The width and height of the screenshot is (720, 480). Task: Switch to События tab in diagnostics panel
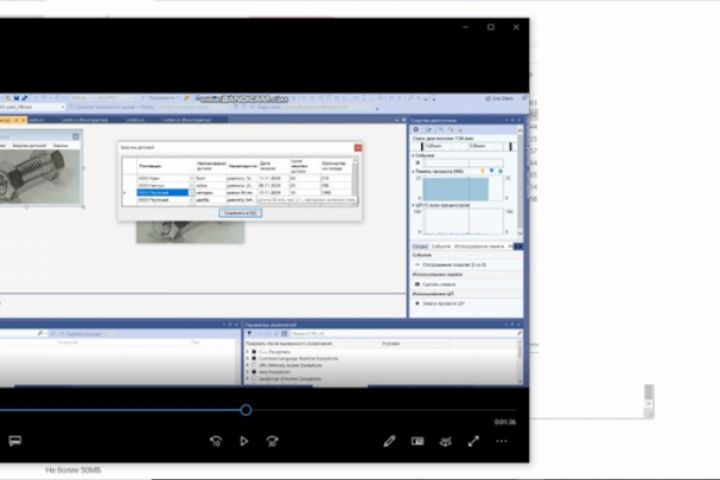(441, 247)
